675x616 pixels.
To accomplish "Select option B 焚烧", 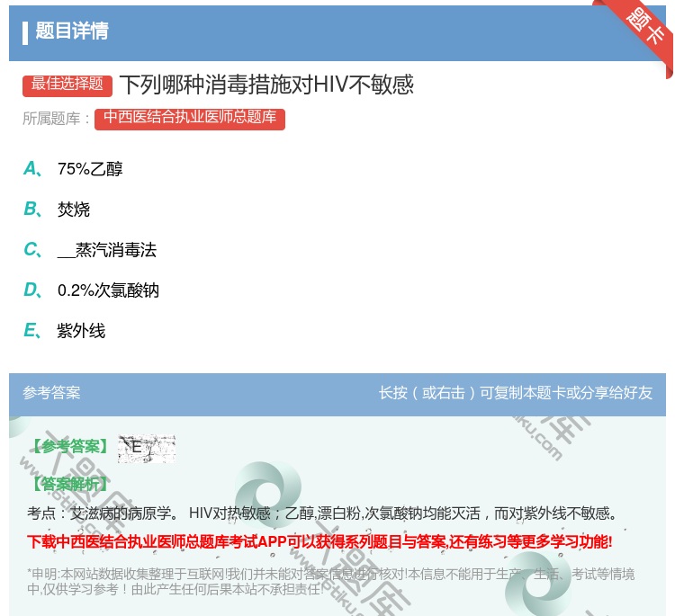I will pyautogui.click(x=57, y=210).
